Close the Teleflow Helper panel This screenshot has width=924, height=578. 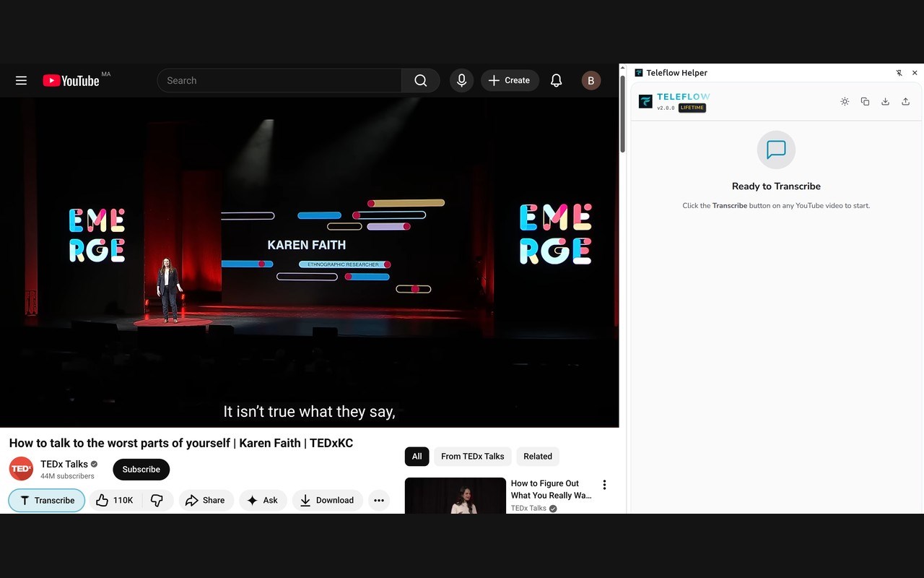(915, 73)
